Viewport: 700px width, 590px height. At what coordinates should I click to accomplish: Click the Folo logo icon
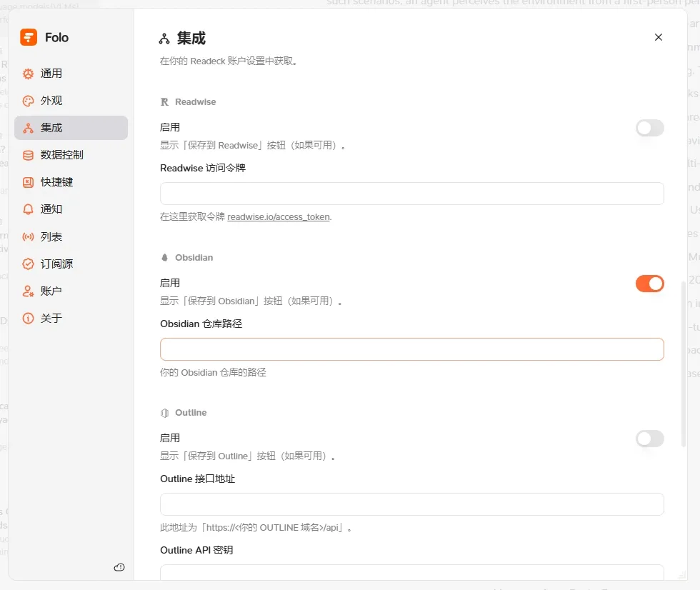(29, 37)
